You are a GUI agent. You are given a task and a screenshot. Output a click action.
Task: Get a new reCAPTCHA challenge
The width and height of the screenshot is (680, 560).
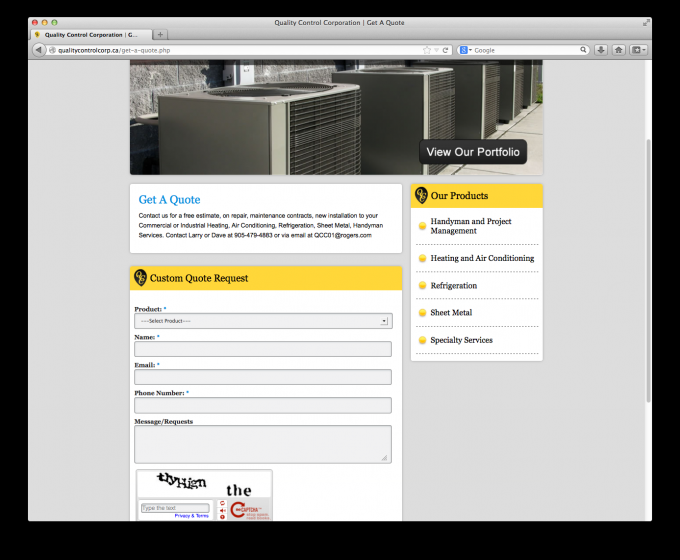point(221,503)
